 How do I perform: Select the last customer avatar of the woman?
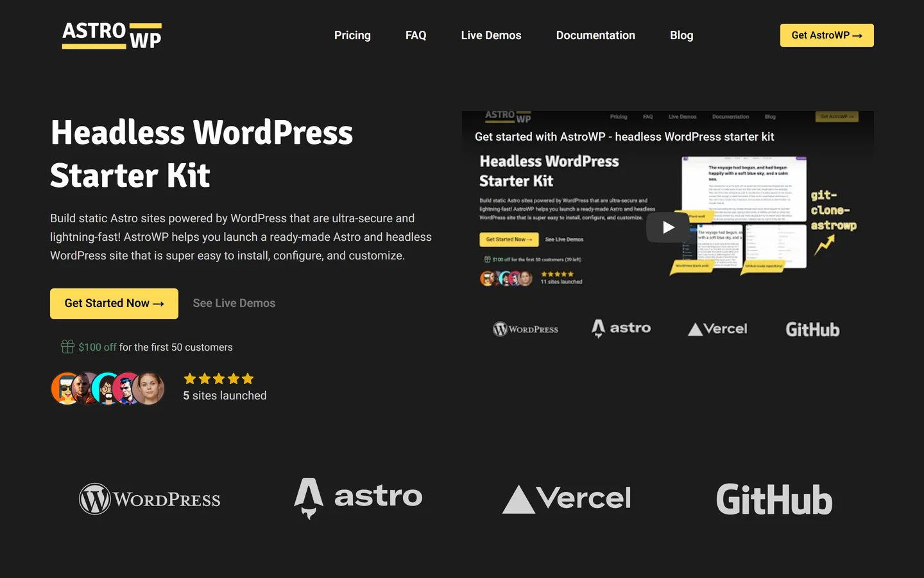pos(150,389)
